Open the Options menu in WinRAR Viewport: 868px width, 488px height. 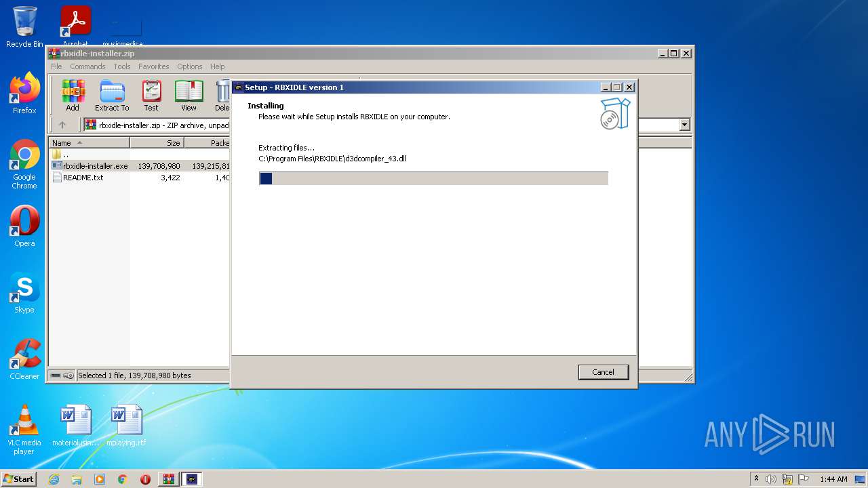[190, 66]
